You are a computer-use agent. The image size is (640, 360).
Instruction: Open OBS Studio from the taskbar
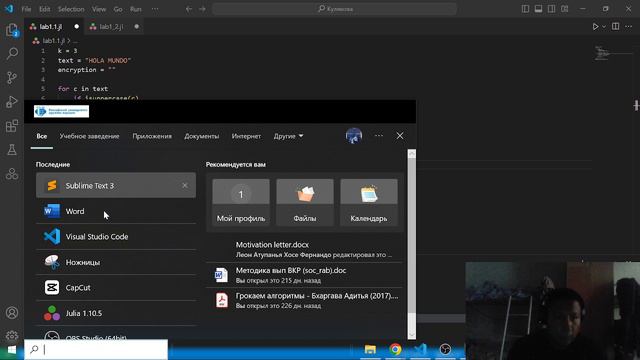point(445,350)
